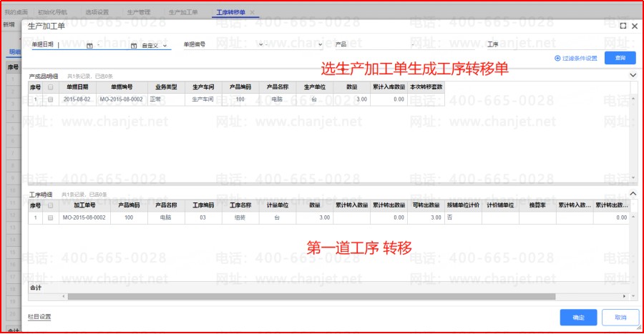The height and width of the screenshot is (334, 644).
Task: Click the horizontal scrollbar of 工序明细
Action: coord(311,296)
